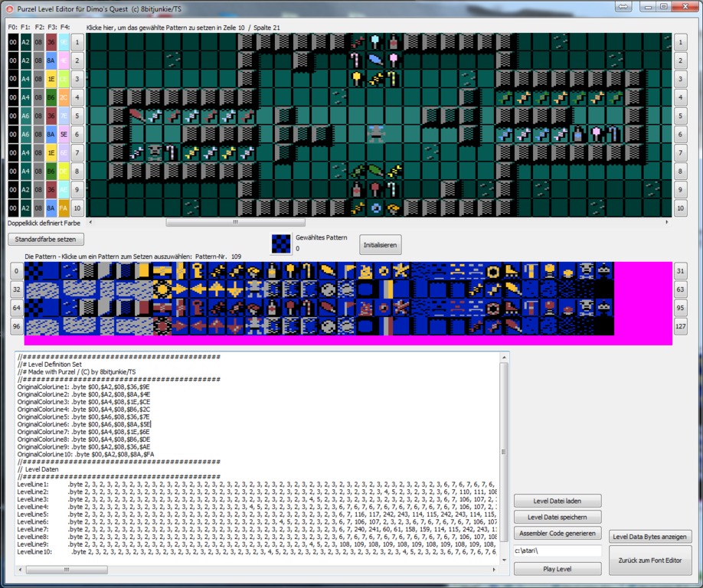
Task: Click the yellow lollipop tile in map row 3
Action: [357, 78]
